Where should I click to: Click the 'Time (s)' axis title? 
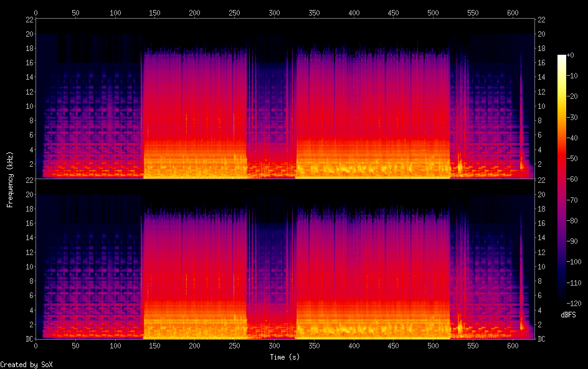[x=285, y=357]
